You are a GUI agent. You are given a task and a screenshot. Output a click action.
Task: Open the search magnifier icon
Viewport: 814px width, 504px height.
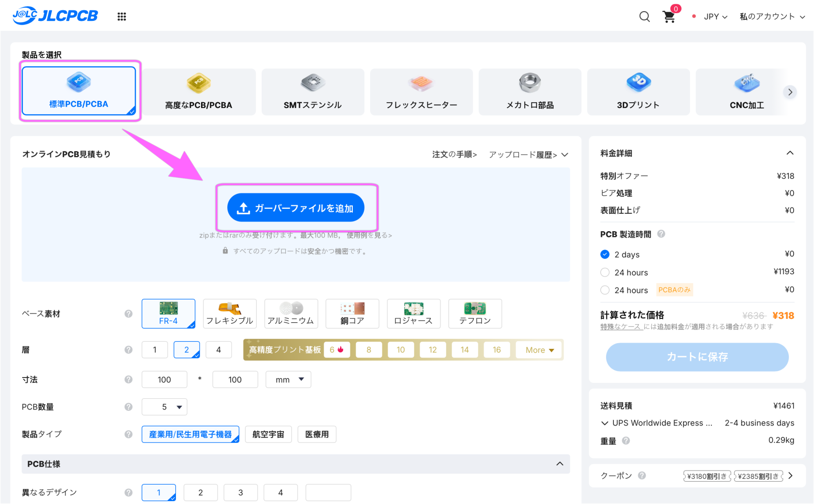pyautogui.click(x=644, y=16)
